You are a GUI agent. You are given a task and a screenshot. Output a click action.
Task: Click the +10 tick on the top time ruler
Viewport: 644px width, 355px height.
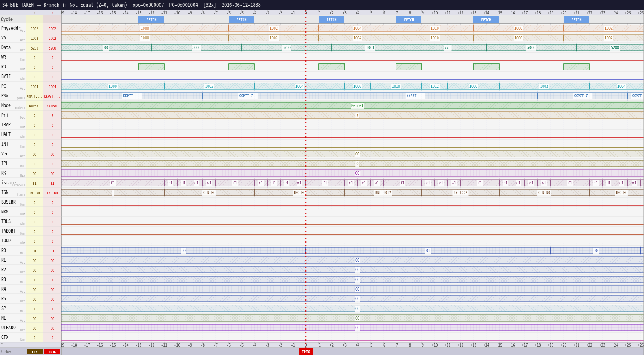point(435,13)
